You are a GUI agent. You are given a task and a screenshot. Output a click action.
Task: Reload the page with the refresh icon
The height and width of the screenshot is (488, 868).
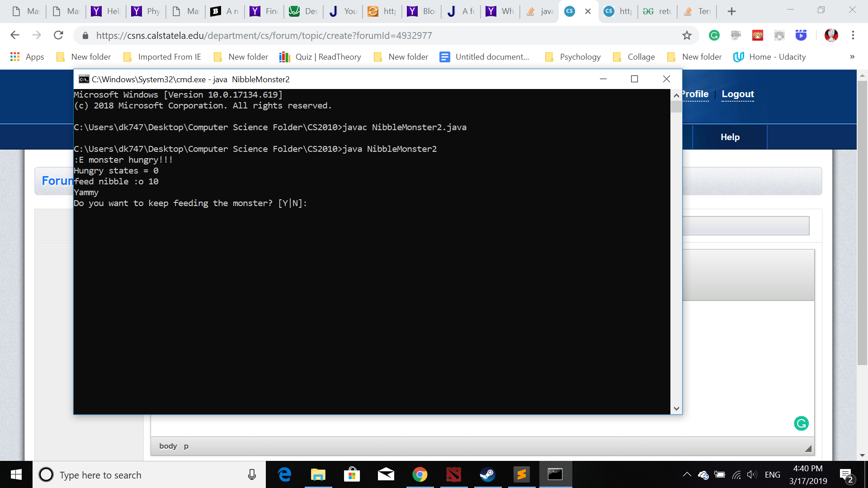(58, 35)
